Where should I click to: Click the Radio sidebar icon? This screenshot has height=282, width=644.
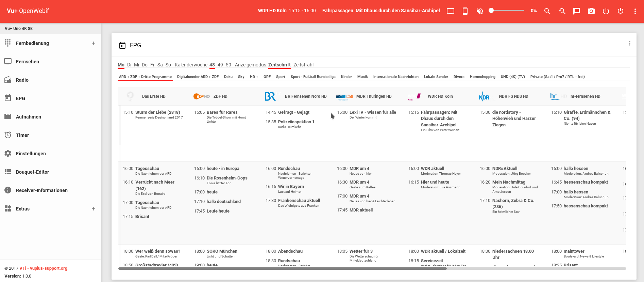pyautogui.click(x=8, y=80)
